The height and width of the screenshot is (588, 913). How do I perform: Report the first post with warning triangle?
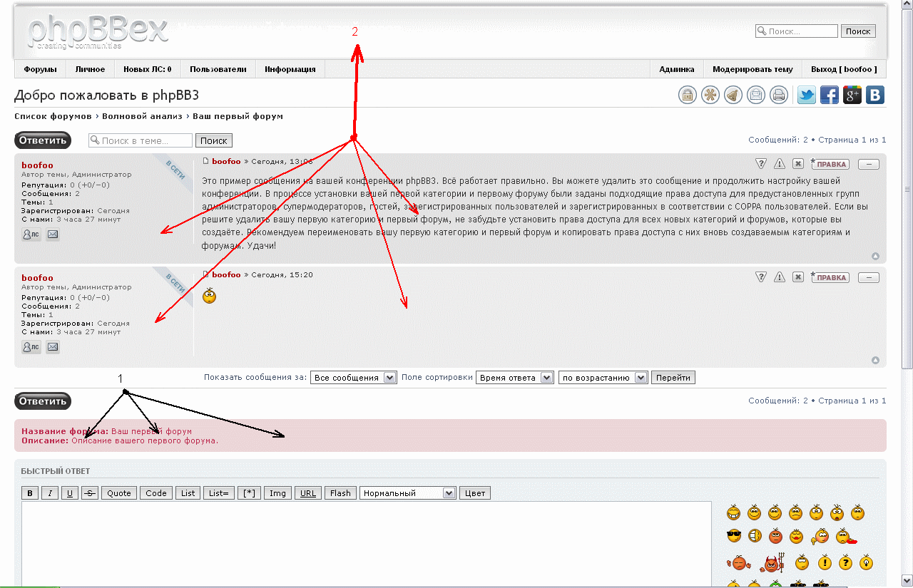[x=780, y=163]
